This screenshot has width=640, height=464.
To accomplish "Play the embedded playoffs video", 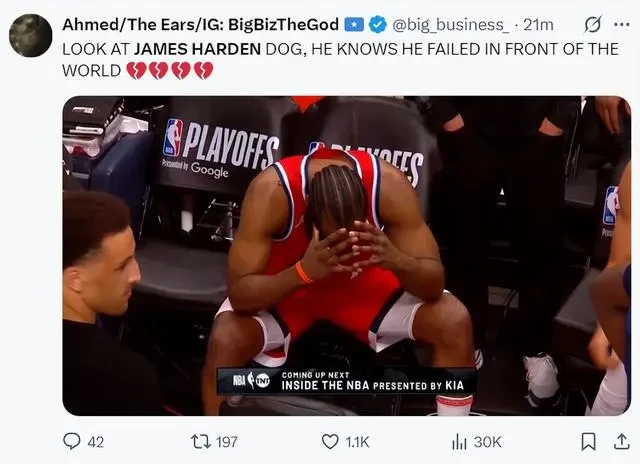I will (347, 256).
